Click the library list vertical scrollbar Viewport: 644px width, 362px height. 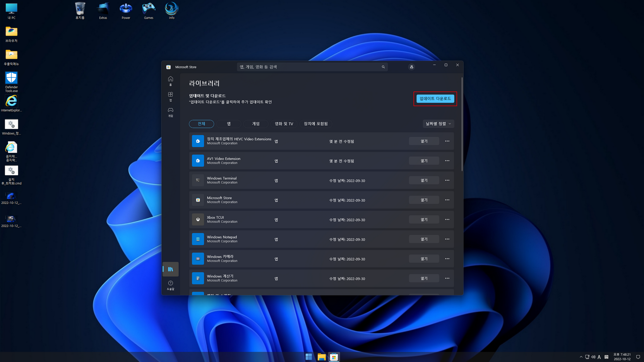point(462,124)
